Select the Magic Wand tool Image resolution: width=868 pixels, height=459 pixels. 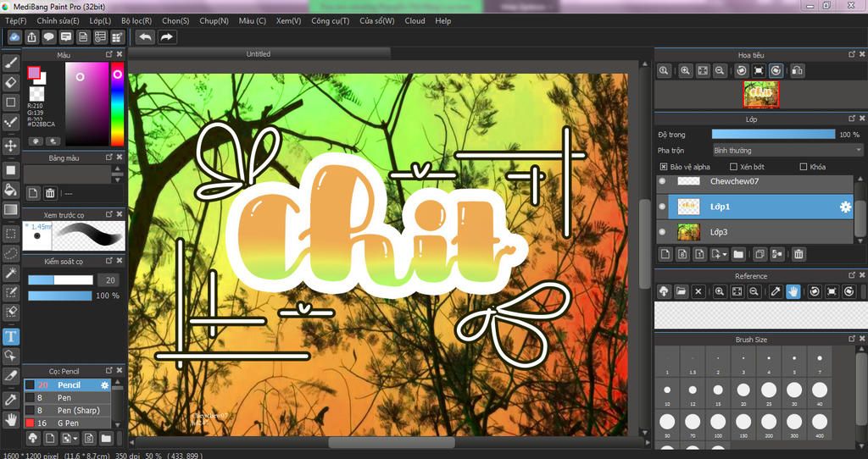10,273
